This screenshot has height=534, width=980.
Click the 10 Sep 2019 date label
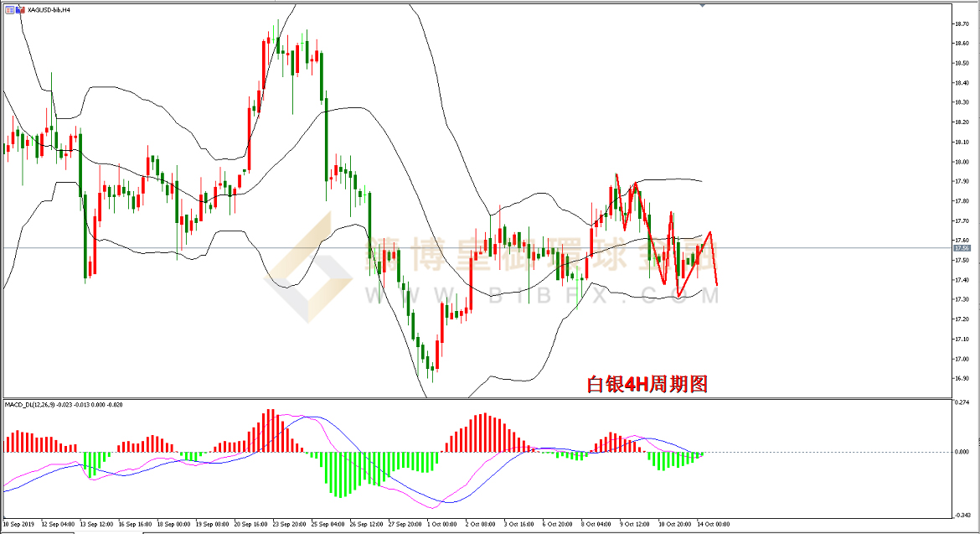pos(20,524)
